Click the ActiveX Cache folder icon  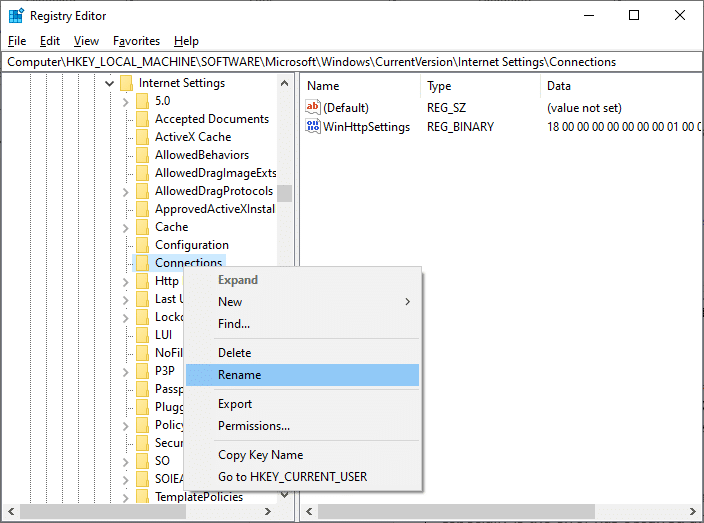click(x=142, y=137)
